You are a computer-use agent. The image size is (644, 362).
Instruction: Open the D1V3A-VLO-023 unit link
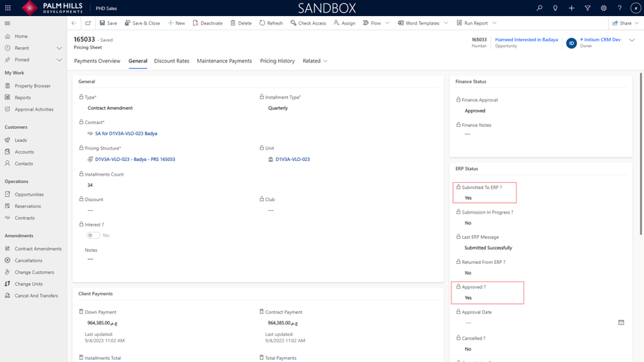pos(293,160)
